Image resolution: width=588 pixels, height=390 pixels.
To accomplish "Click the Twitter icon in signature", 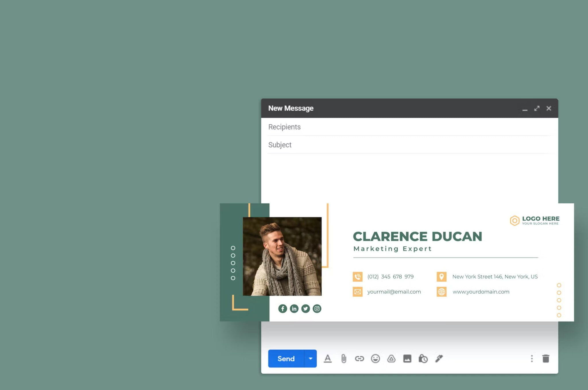I will point(305,308).
